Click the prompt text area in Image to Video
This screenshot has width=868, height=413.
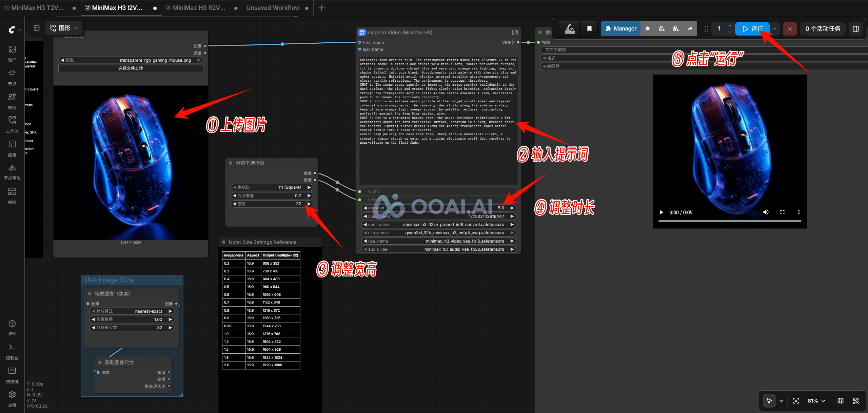point(438,120)
